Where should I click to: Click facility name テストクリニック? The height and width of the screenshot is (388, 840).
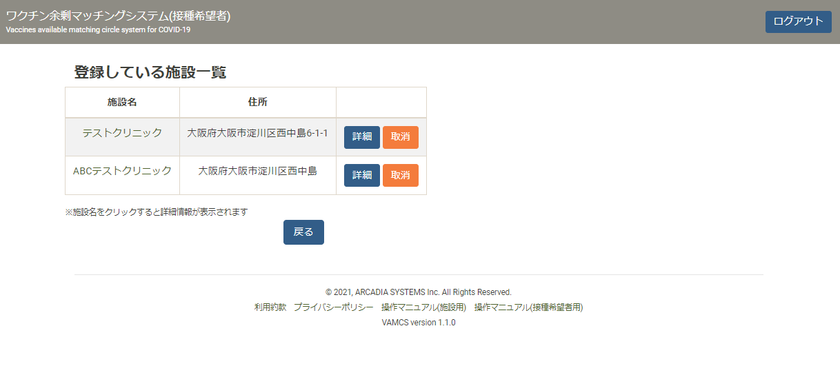pyautogui.click(x=122, y=133)
